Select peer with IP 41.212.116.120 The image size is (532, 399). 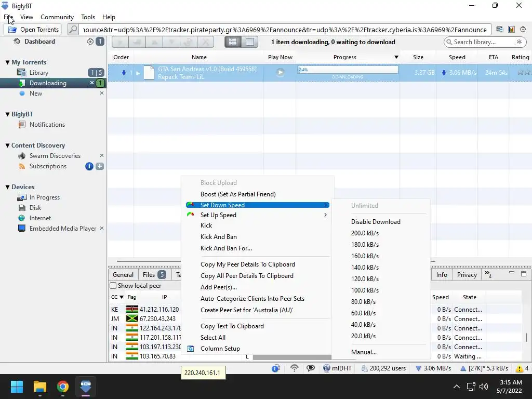pos(159,310)
